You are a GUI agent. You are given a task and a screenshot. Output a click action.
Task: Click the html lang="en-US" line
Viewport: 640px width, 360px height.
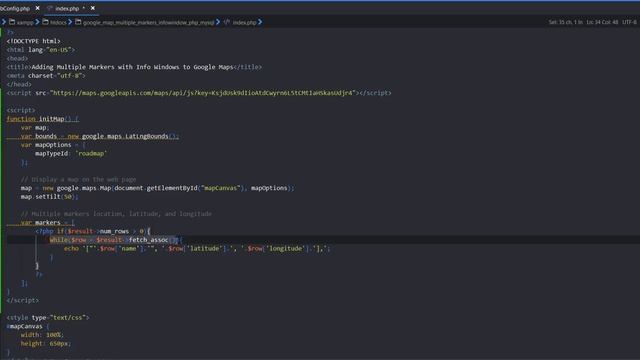tap(41, 50)
